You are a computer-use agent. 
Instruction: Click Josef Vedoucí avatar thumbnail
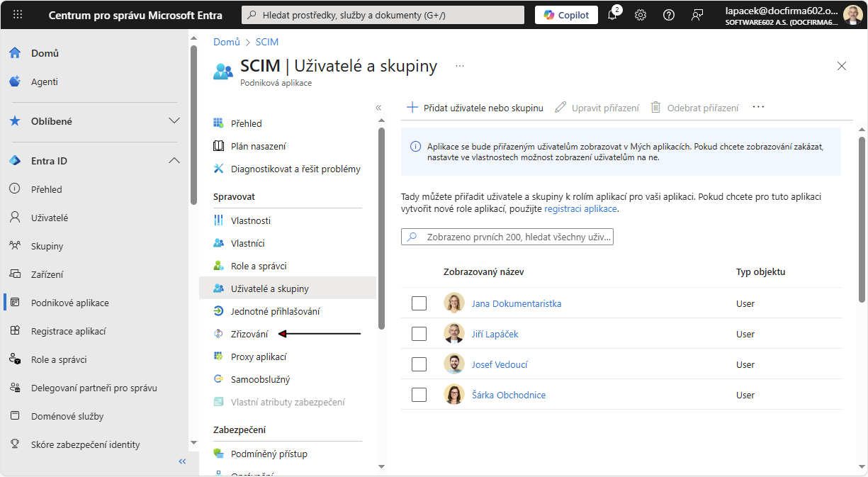(454, 364)
